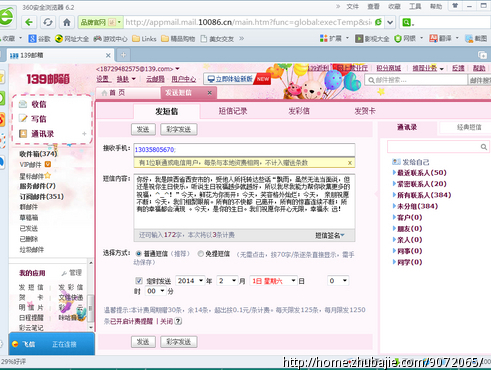Viewport: 491px width, 370px height.
Task: Click the 飞信 status icon
Action: (x=15, y=344)
